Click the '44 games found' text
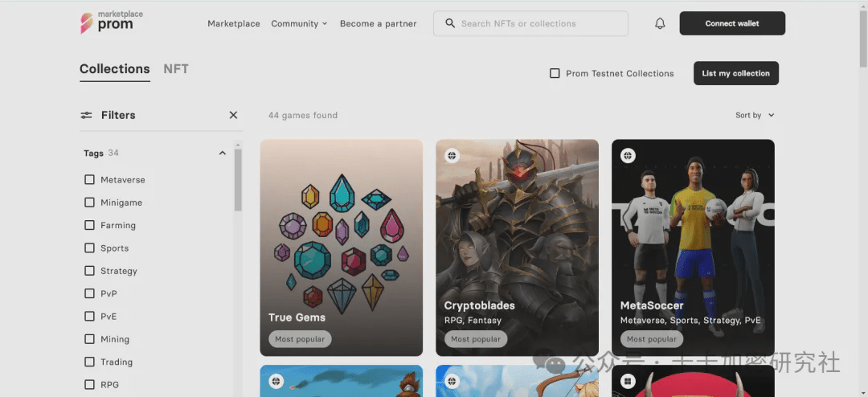 (303, 115)
